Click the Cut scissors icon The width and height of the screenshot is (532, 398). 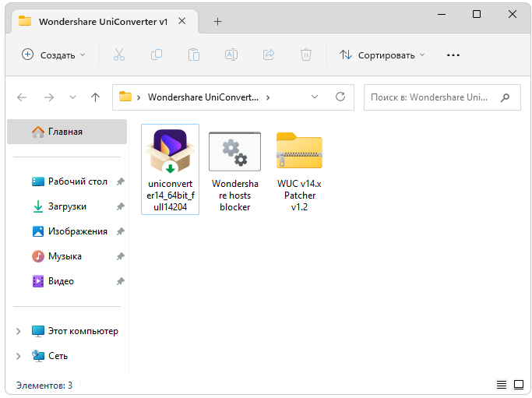(x=119, y=55)
